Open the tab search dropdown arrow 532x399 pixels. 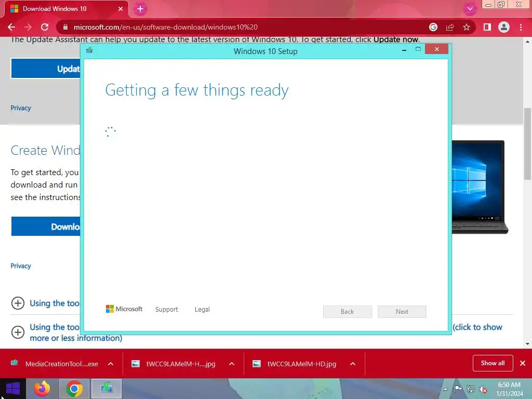point(470,9)
